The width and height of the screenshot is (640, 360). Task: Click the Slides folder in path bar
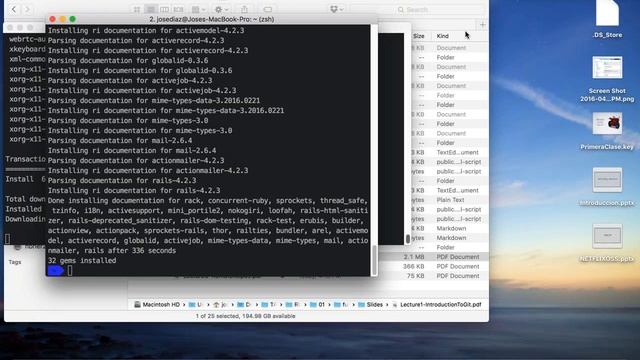point(371,304)
